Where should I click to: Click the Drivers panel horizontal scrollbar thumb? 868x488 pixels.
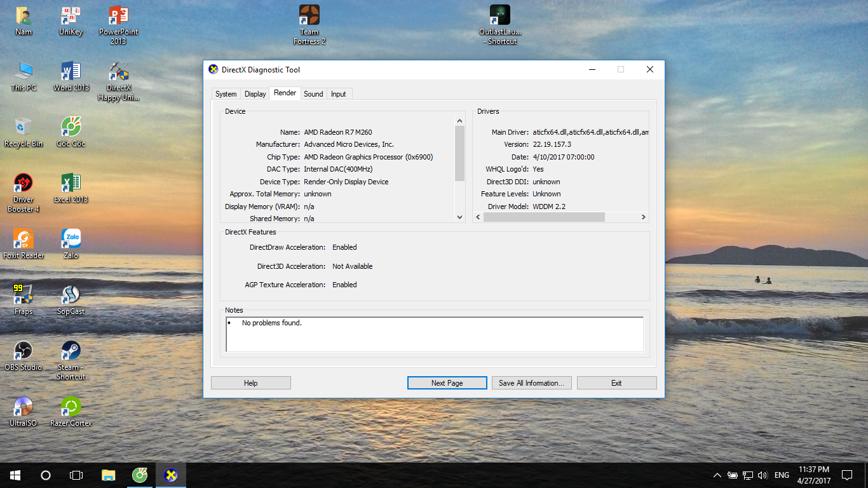pos(544,217)
